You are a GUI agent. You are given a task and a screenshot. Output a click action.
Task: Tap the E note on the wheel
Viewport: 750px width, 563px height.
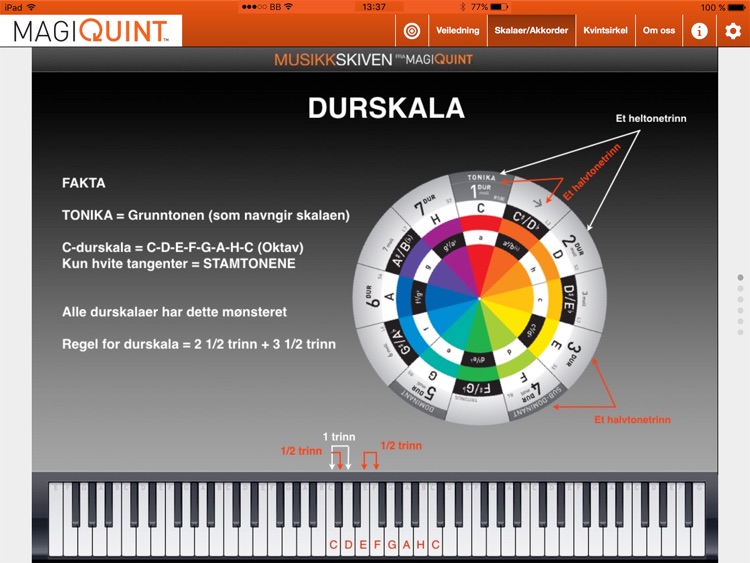(556, 344)
